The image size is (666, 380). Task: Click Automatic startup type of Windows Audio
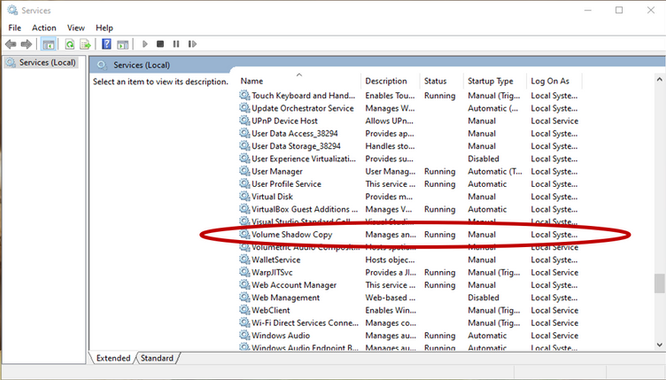pyautogui.click(x=487, y=335)
